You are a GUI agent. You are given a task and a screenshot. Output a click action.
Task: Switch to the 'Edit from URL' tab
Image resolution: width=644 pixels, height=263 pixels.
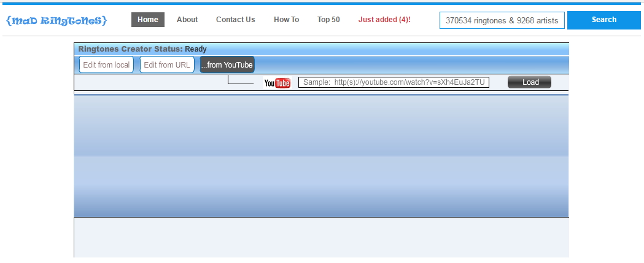tap(167, 65)
